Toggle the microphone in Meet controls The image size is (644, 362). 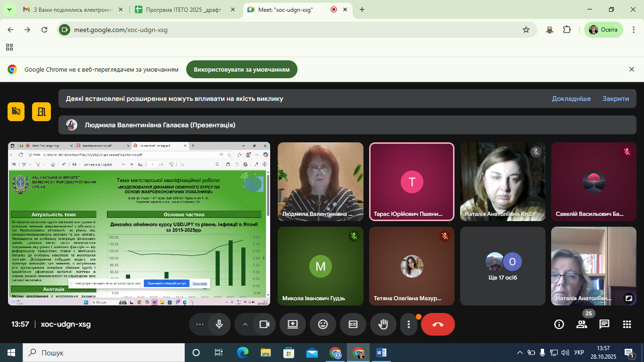pyautogui.click(x=219, y=324)
